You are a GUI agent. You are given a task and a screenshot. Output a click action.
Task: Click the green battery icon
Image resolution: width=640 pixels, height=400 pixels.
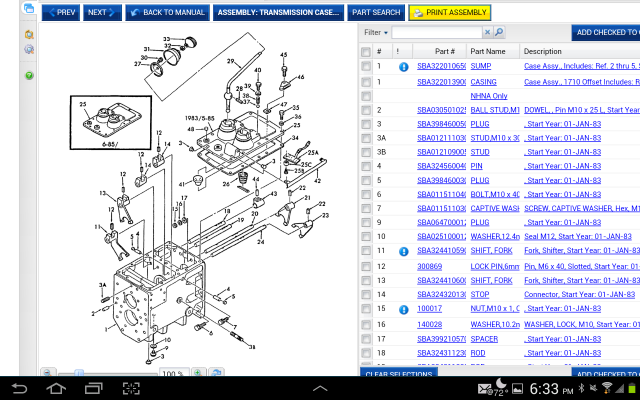pos(632,388)
